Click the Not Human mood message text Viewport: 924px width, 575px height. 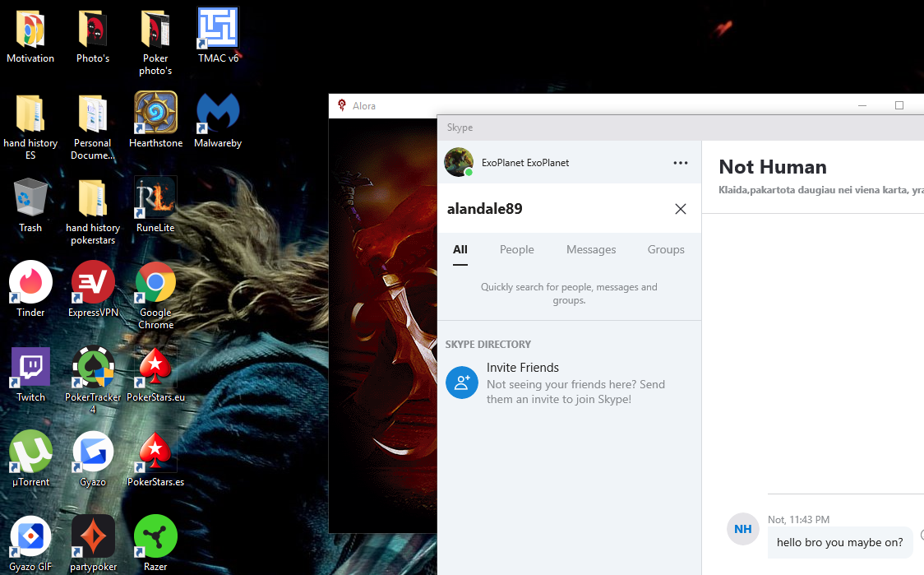[821, 190]
